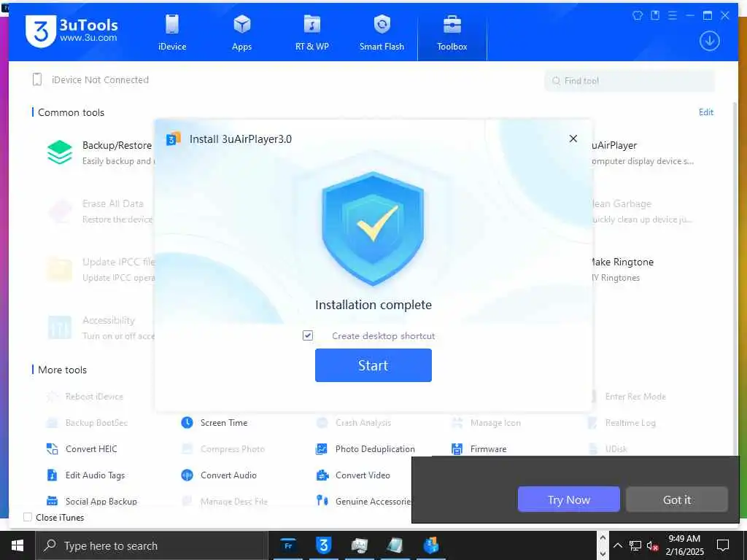
Task: Open the iDevice tab
Action: point(172,32)
